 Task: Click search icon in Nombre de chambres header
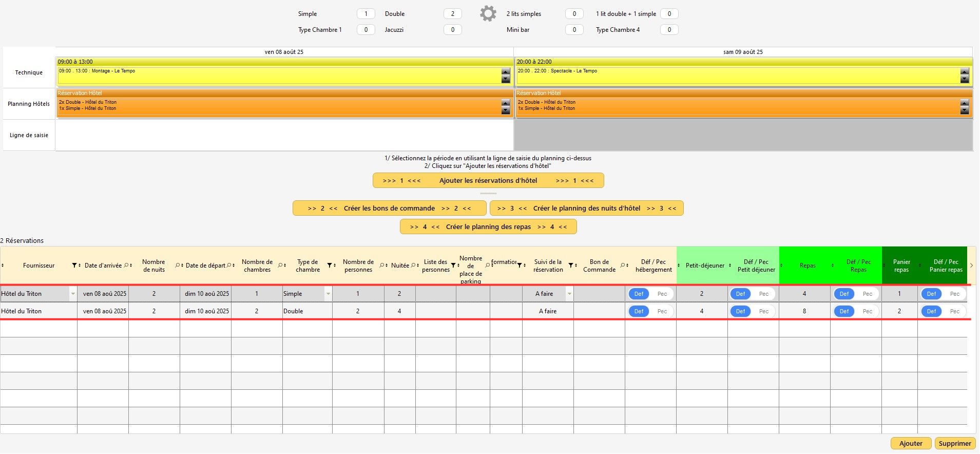click(280, 266)
